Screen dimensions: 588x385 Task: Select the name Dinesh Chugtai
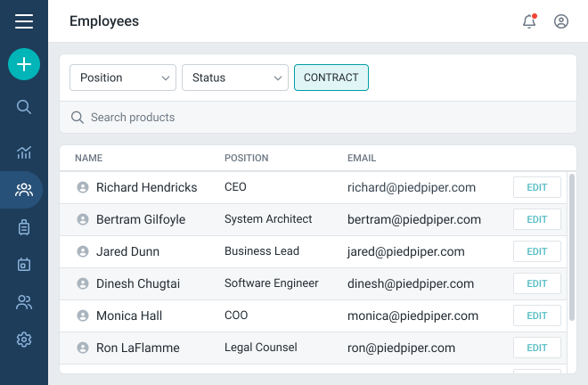point(138,283)
